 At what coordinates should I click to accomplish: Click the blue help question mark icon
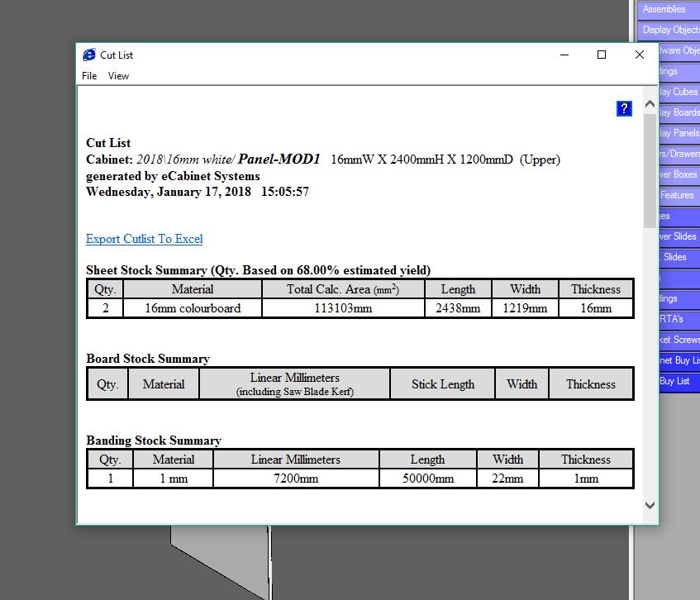(624, 108)
